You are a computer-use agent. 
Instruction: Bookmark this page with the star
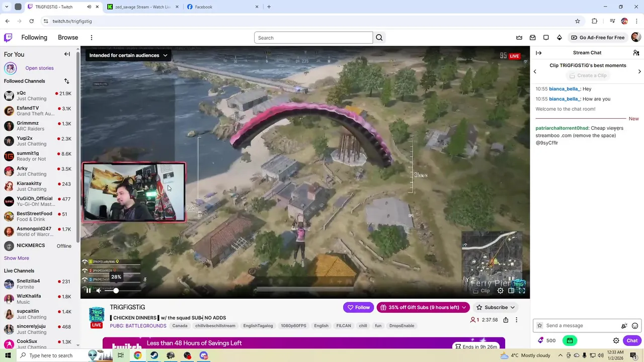pos(578,21)
